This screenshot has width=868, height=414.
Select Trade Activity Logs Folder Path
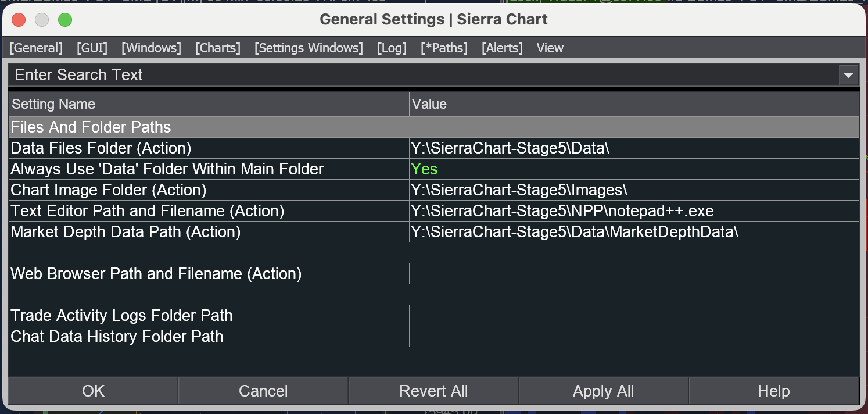pos(209,316)
